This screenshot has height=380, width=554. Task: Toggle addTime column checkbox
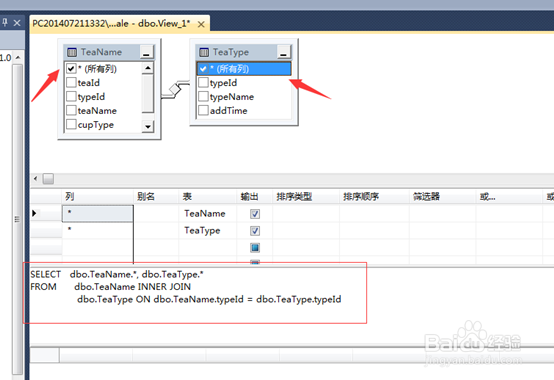pos(203,110)
